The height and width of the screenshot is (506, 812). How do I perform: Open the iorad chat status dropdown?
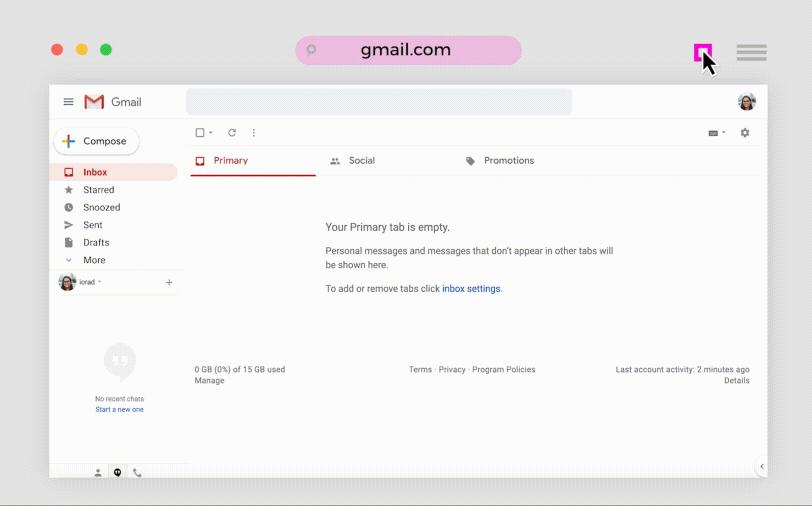[99, 282]
